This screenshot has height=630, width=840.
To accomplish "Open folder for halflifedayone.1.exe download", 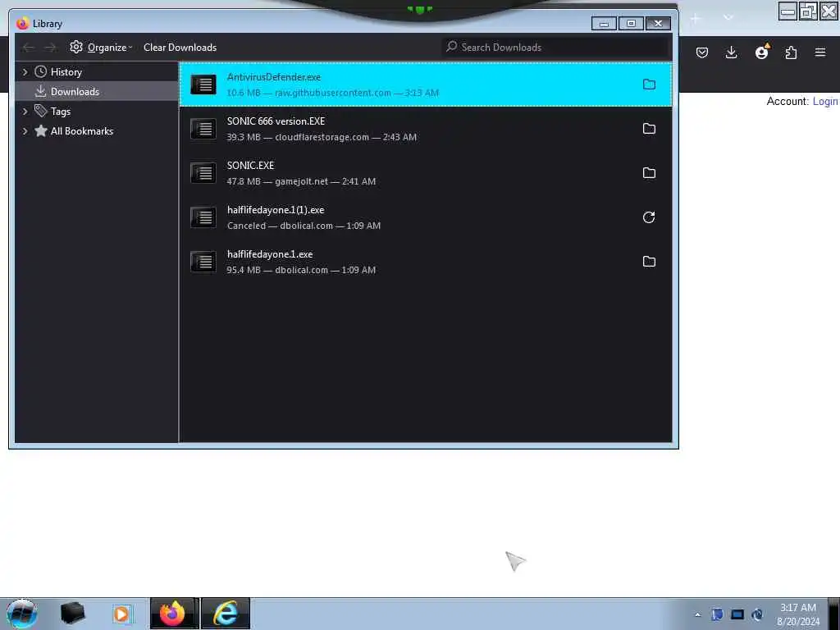I will coord(649,262).
